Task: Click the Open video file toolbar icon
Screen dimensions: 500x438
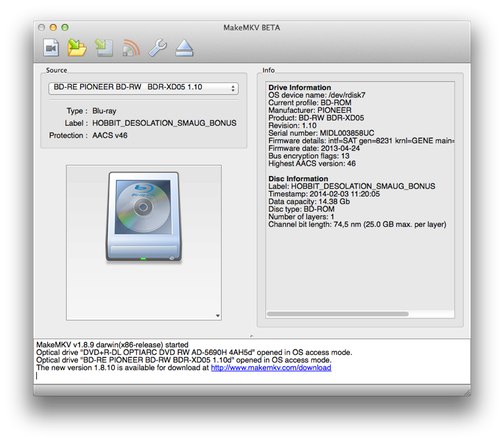Action: coord(51,48)
